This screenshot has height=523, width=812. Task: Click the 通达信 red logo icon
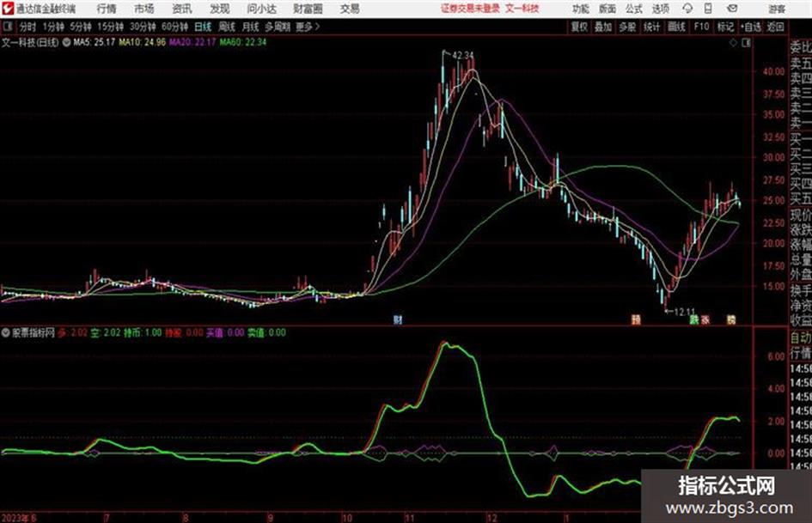[8, 9]
